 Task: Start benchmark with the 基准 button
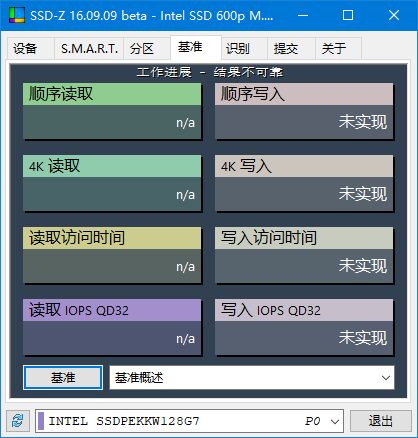[63, 378]
